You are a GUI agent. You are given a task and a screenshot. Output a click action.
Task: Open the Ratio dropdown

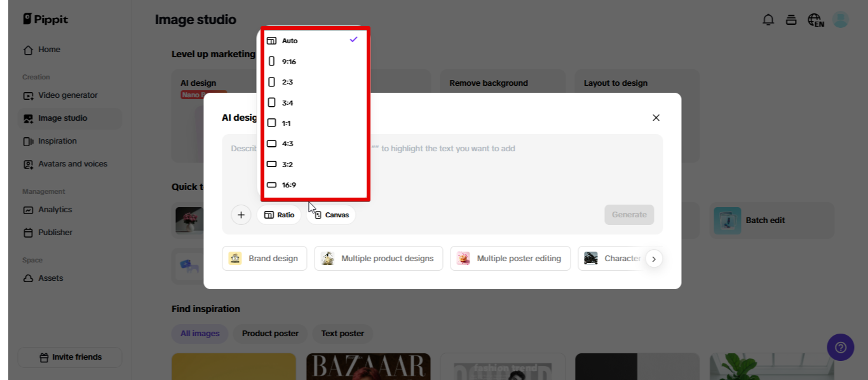280,215
